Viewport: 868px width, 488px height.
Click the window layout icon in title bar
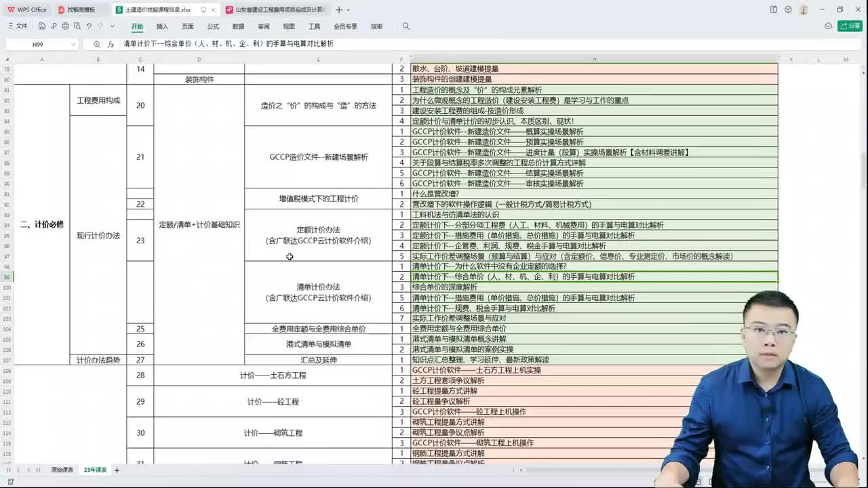point(774,9)
